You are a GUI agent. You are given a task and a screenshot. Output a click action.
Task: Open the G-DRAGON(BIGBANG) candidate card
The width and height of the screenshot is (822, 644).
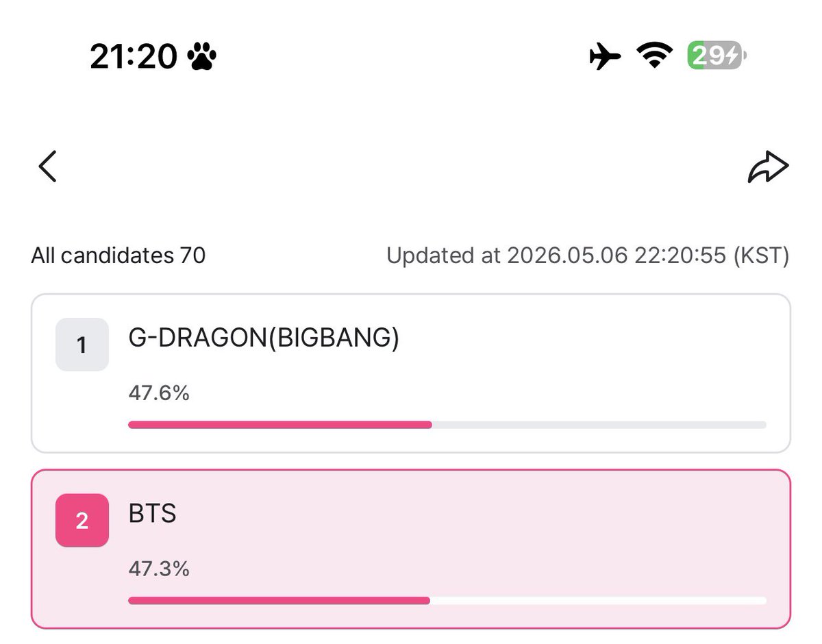411,373
